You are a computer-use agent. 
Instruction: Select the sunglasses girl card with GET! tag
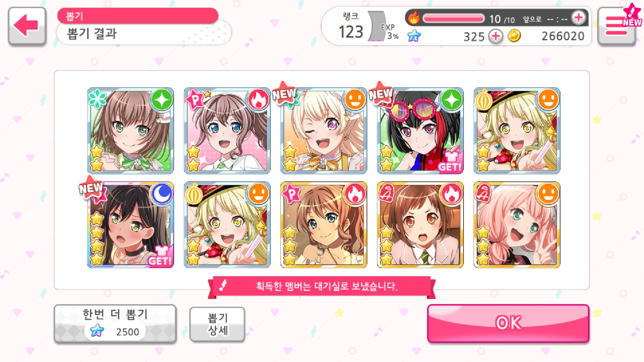coord(420,131)
